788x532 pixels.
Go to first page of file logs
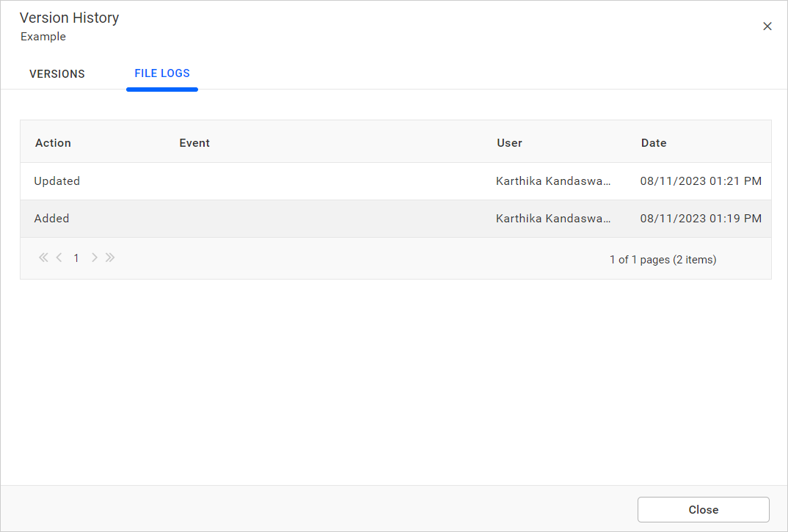pos(43,258)
